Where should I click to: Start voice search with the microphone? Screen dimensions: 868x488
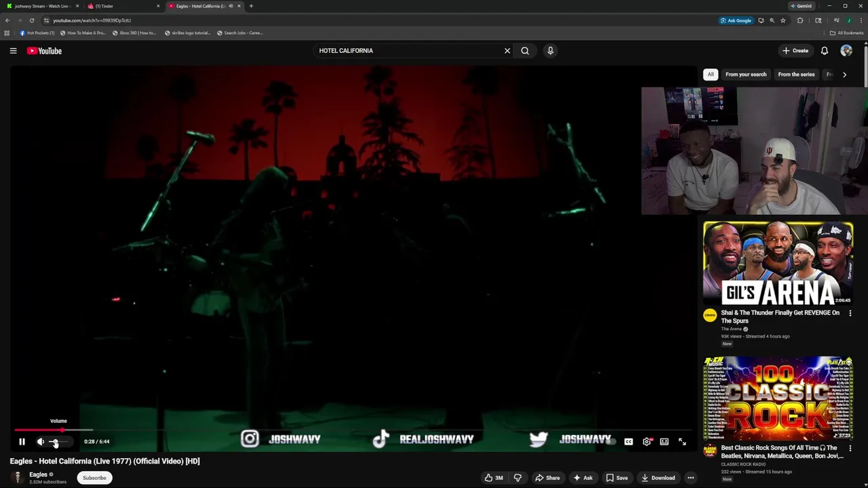click(x=551, y=51)
